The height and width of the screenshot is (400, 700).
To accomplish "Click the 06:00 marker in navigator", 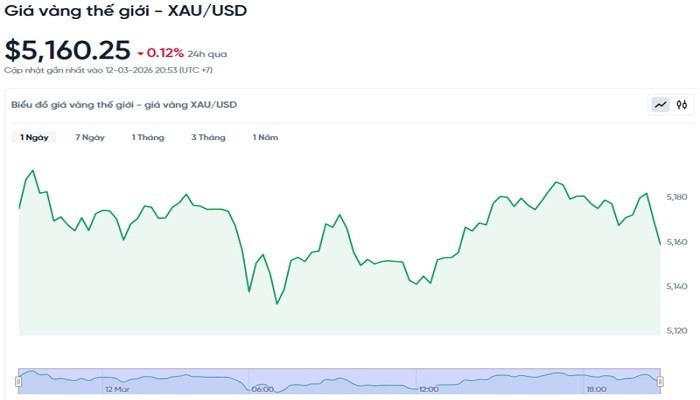I will [262, 389].
